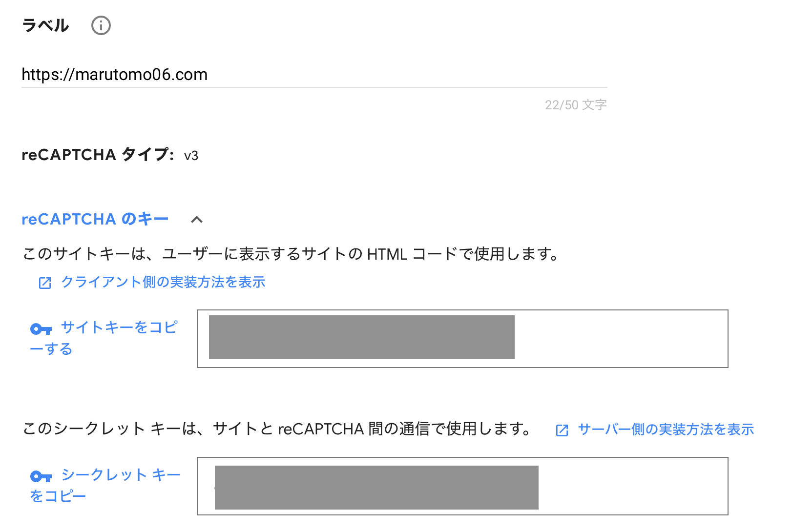Click the key icon beside シークレット キーをコピー
This screenshot has width=792, height=532.
click(41, 476)
